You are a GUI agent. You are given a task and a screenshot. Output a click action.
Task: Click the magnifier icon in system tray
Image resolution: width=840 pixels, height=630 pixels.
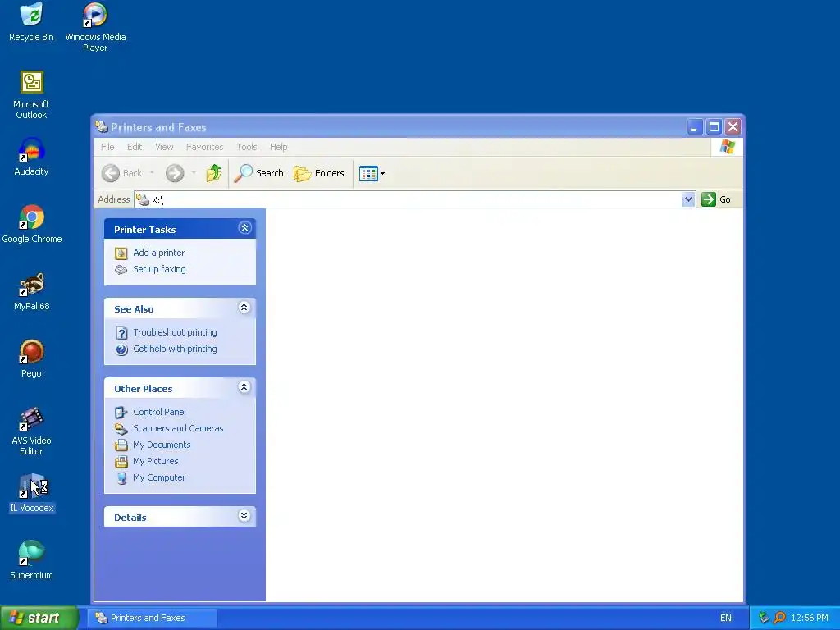pyautogui.click(x=779, y=618)
